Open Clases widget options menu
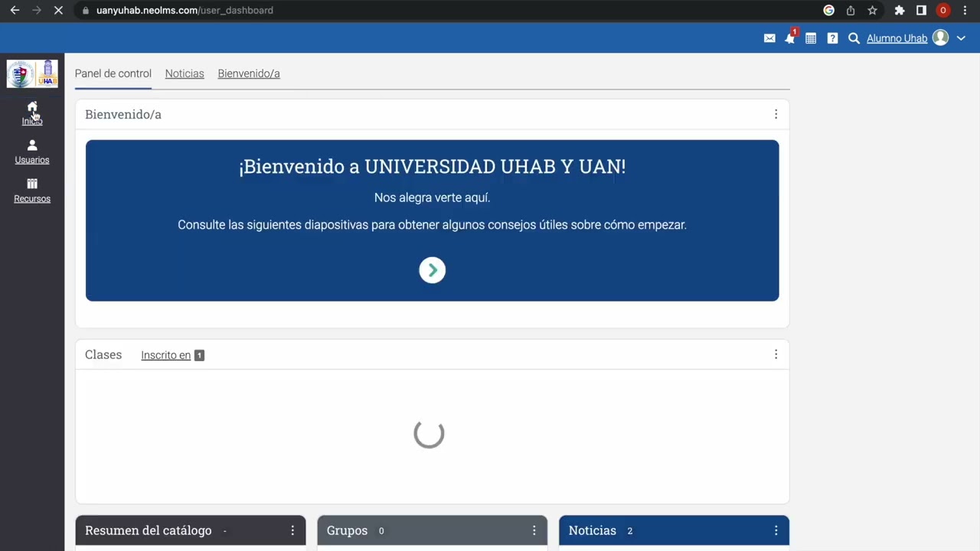 coord(776,354)
